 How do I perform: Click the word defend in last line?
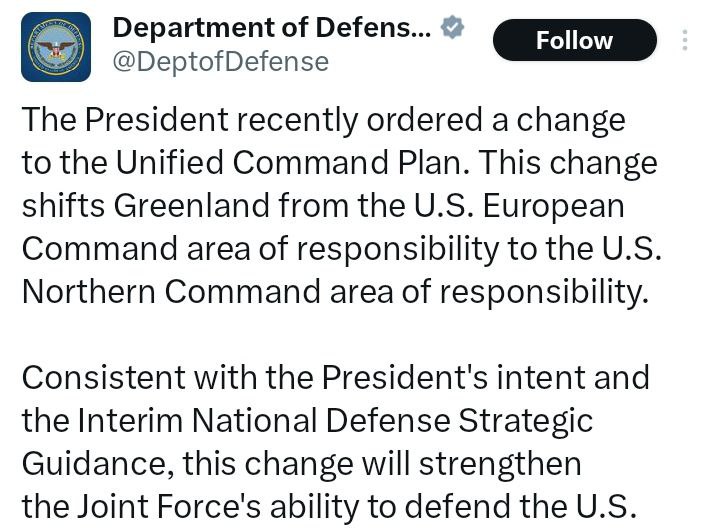[x=458, y=506]
